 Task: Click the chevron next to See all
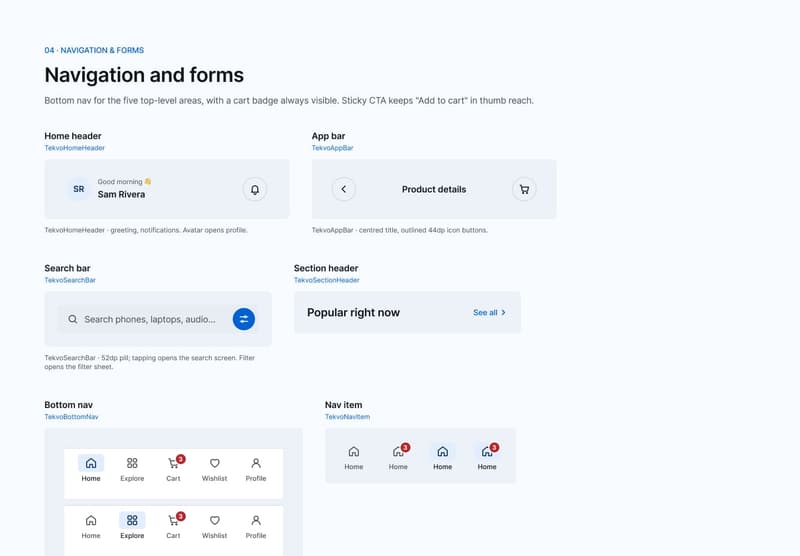pos(504,313)
